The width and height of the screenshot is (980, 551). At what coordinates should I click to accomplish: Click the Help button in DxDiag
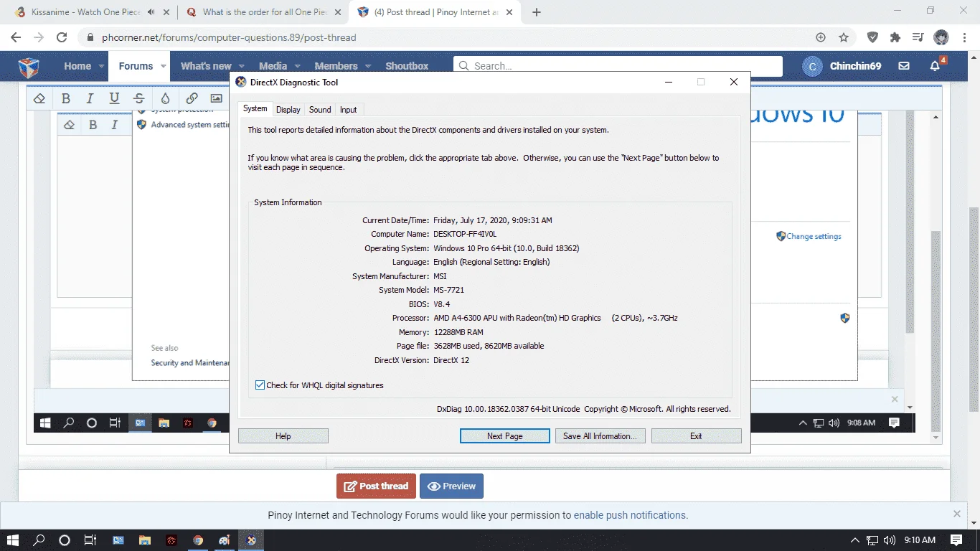point(283,436)
